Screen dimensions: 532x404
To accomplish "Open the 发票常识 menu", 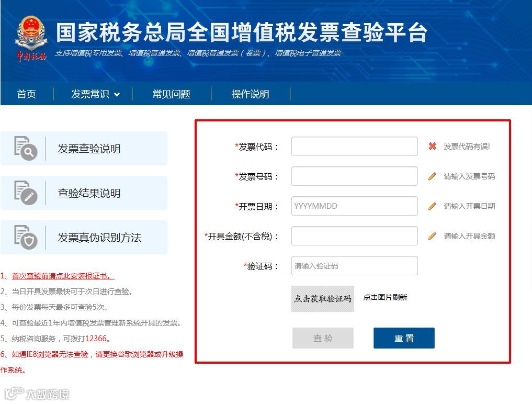I will click(x=90, y=94).
